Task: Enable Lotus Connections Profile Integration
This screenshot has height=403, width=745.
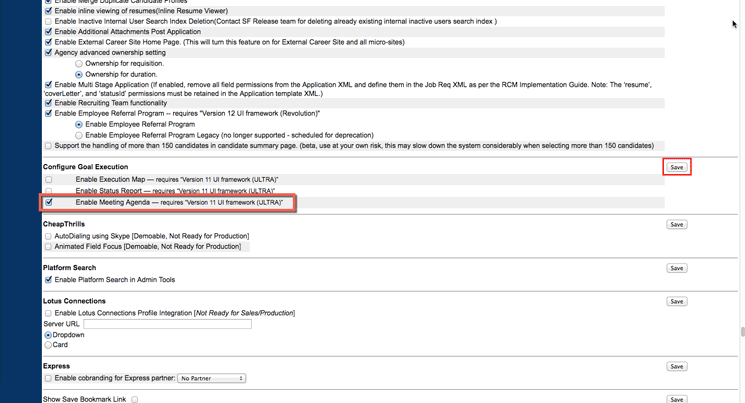Action: click(x=48, y=313)
